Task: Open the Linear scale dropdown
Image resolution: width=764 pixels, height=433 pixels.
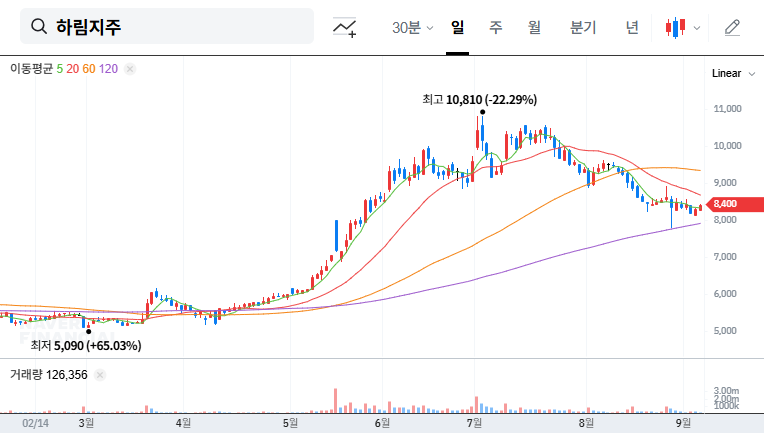Action: point(733,74)
